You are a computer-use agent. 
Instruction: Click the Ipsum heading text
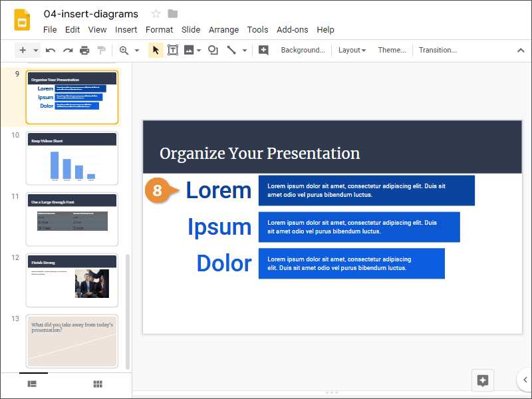point(219,227)
